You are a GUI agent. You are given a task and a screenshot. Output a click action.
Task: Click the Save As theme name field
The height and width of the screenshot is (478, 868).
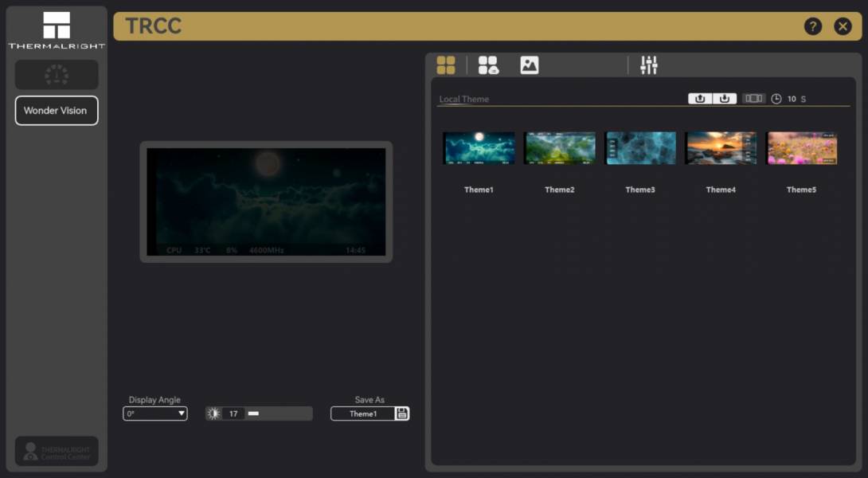pos(363,413)
